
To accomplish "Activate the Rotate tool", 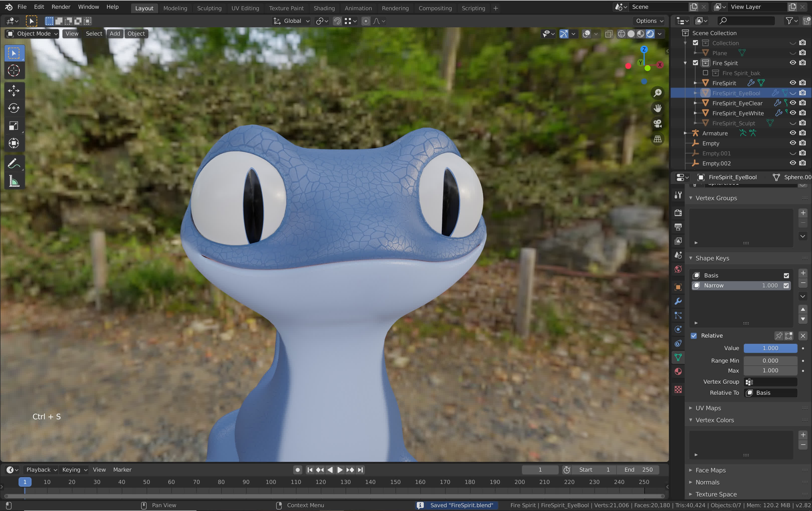I will click(14, 108).
